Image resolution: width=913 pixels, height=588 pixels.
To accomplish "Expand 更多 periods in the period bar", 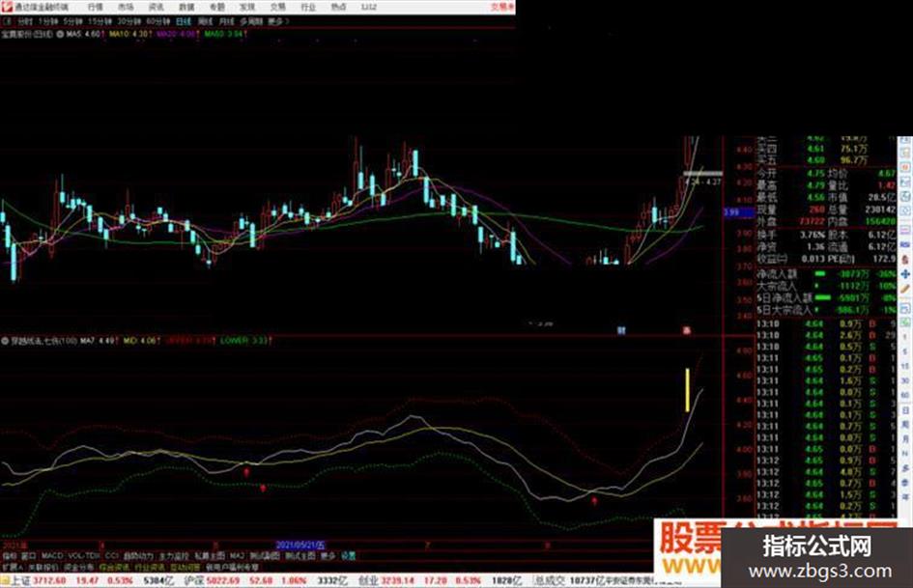I will click(x=276, y=21).
